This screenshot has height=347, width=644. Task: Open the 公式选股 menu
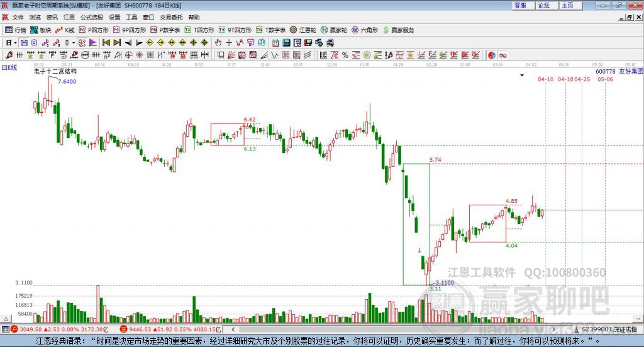pos(92,17)
